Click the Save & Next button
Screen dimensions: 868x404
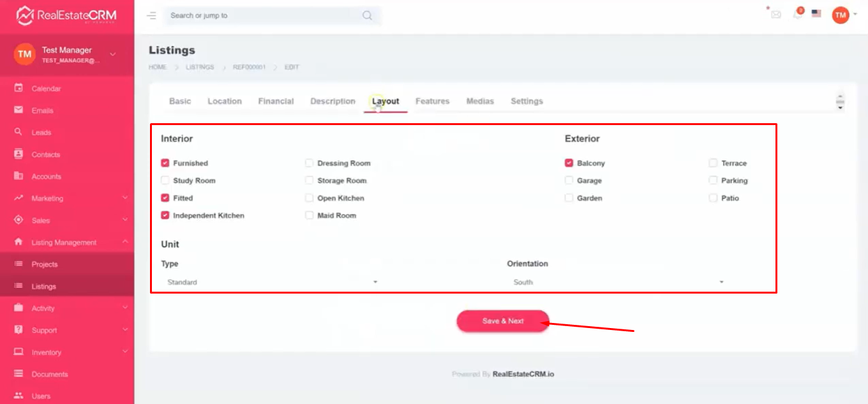[503, 321]
